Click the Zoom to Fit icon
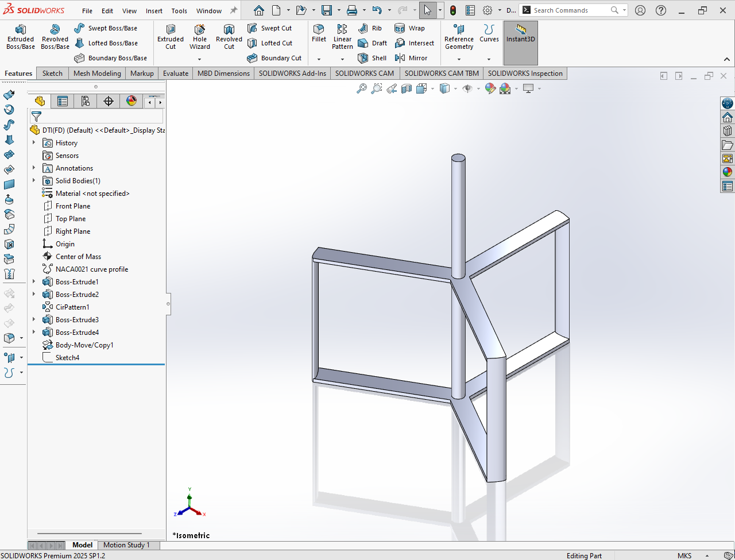The width and height of the screenshot is (735, 560). click(362, 88)
